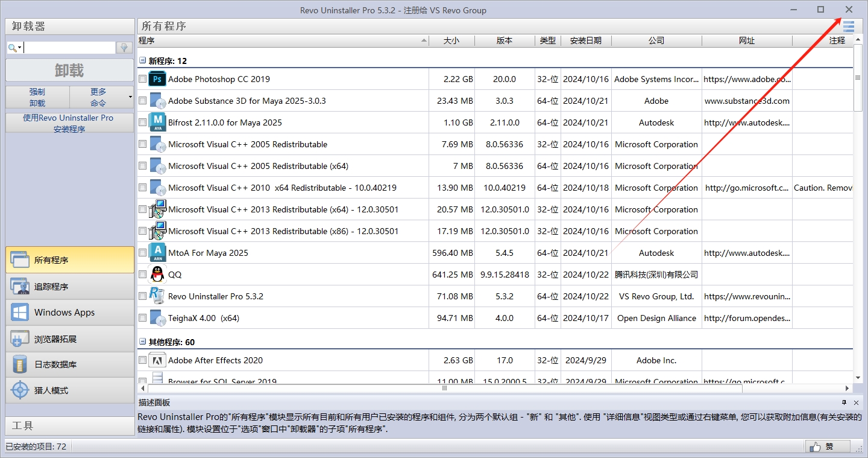Viewport: 868px width, 458px height.
Task: Switch to the 追踪程序 module
Action: [x=69, y=287]
